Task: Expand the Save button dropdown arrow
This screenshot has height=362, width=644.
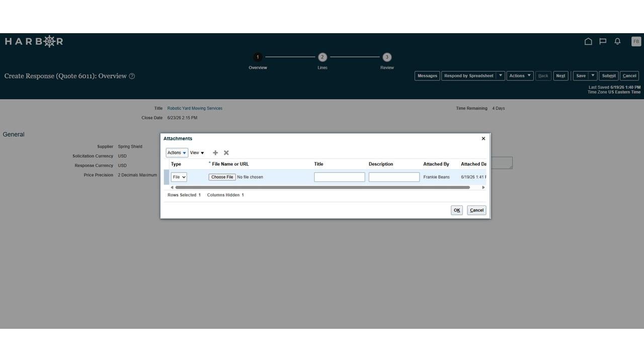Action: (x=593, y=76)
